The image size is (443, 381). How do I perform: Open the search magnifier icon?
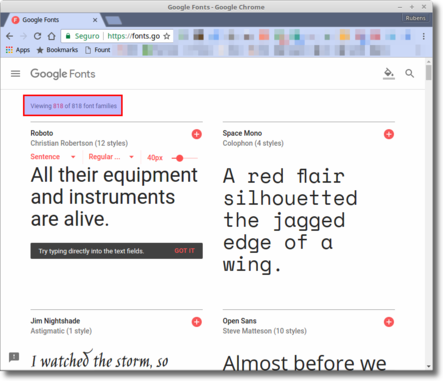410,74
